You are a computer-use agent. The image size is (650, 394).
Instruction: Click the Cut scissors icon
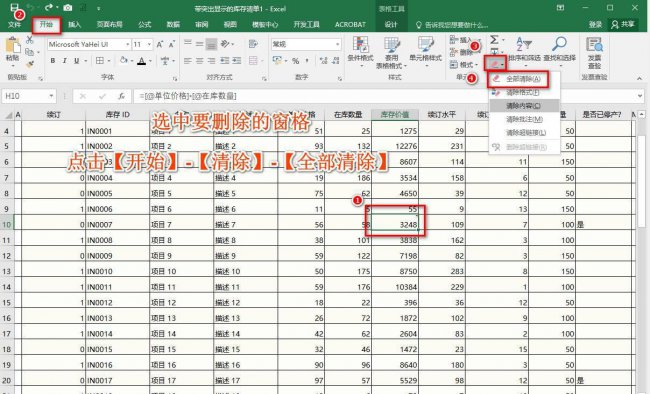(29, 40)
